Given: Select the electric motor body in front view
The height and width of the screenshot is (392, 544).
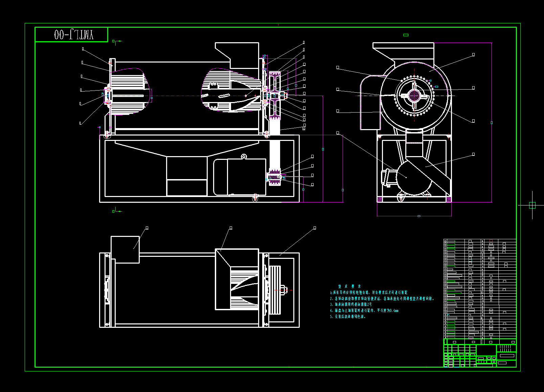Looking at the screenshot, I should point(240,177).
